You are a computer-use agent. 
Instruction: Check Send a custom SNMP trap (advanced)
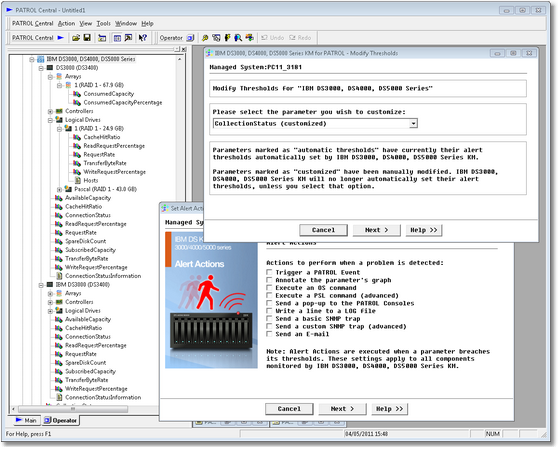point(269,326)
